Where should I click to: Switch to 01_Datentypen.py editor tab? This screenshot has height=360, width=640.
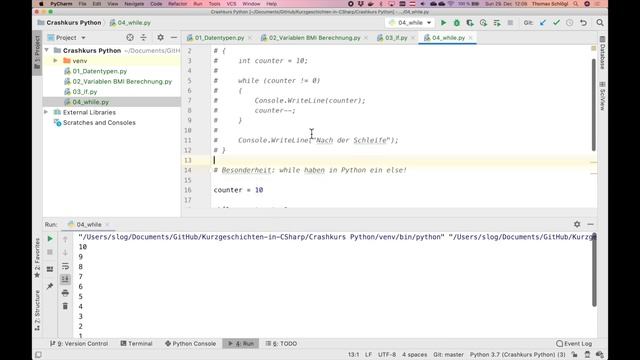pos(219,38)
